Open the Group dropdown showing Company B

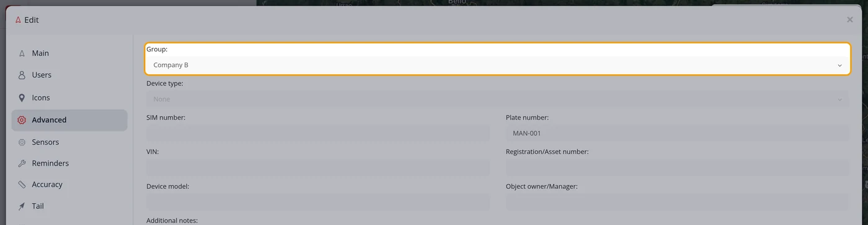498,65
